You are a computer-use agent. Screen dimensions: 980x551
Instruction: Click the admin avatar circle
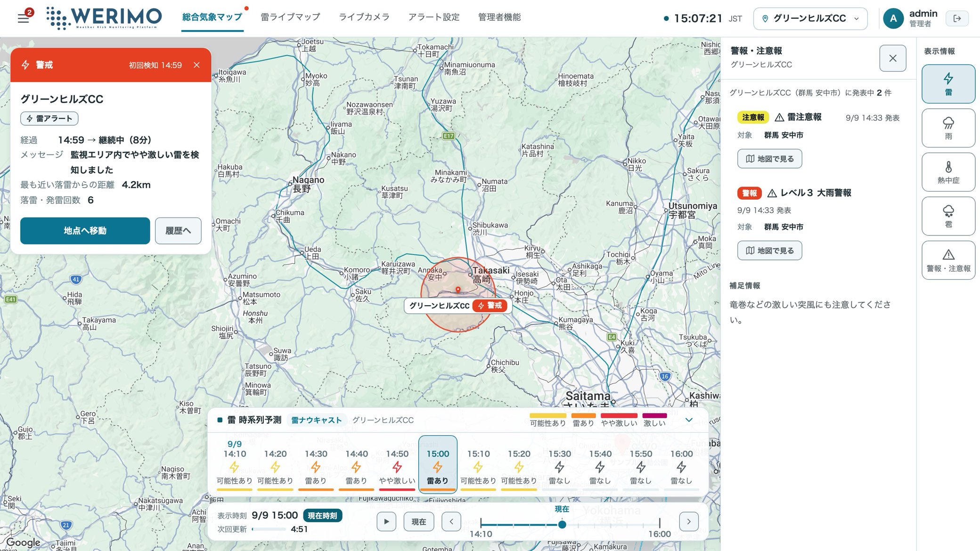(893, 18)
